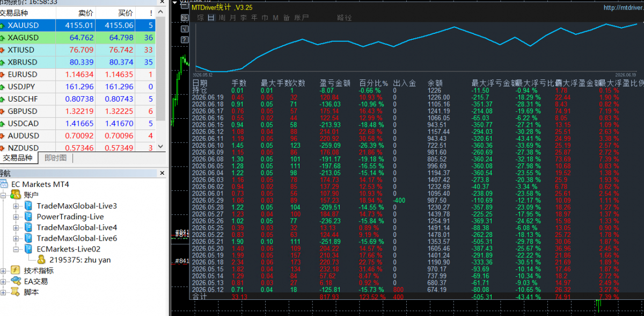Collapse the ECMarkets-Live02 node
644x316 pixels.
click(16, 249)
